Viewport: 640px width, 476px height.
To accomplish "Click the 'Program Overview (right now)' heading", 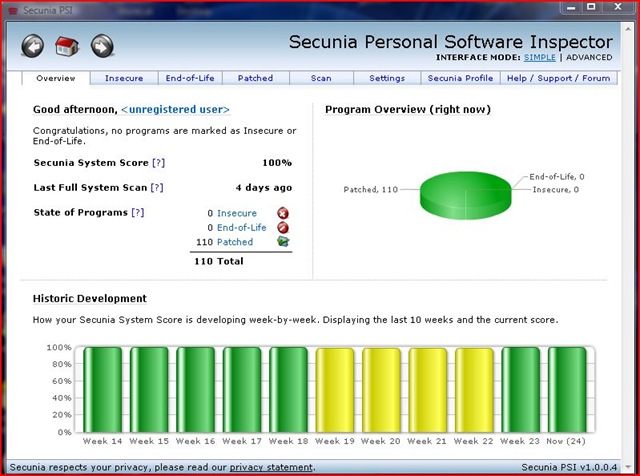I will click(x=408, y=109).
